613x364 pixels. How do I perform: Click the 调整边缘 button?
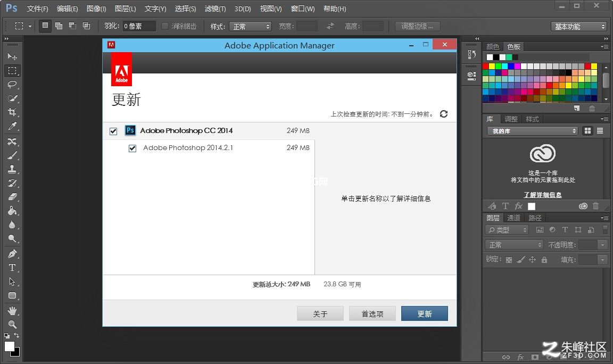[x=417, y=26]
